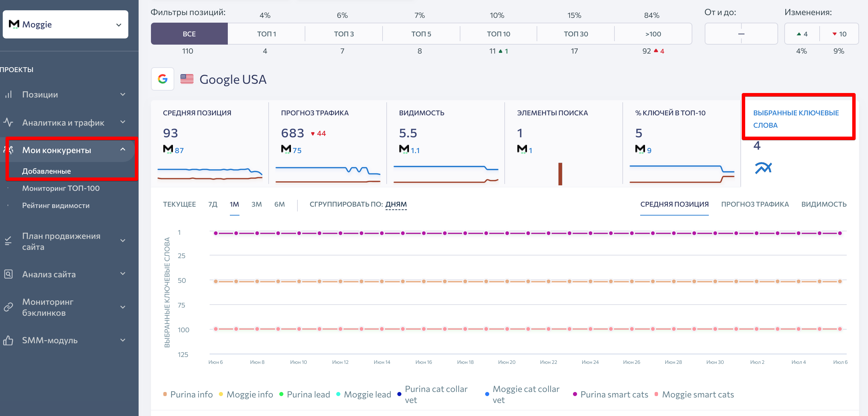Toggle Moggie lead legend entry

point(364,394)
